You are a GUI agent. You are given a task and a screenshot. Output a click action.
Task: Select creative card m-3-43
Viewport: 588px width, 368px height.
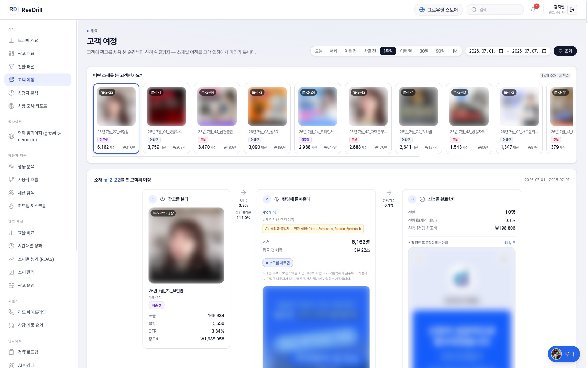(469, 118)
